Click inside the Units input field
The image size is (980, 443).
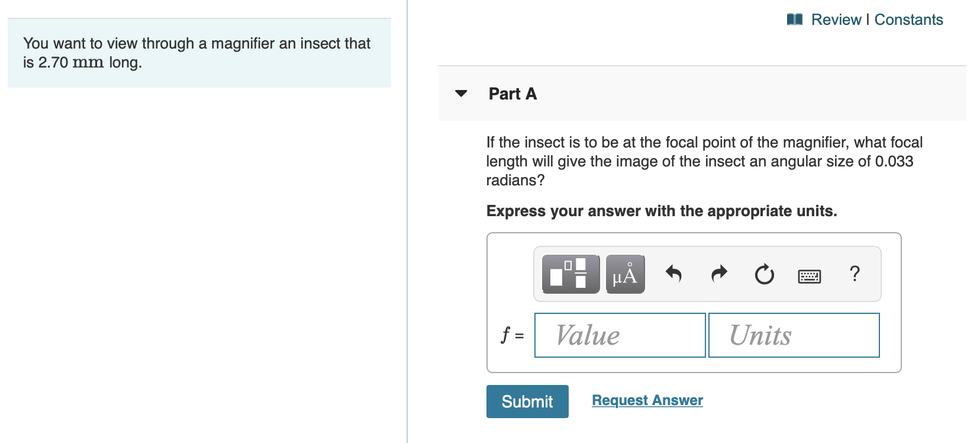point(794,335)
